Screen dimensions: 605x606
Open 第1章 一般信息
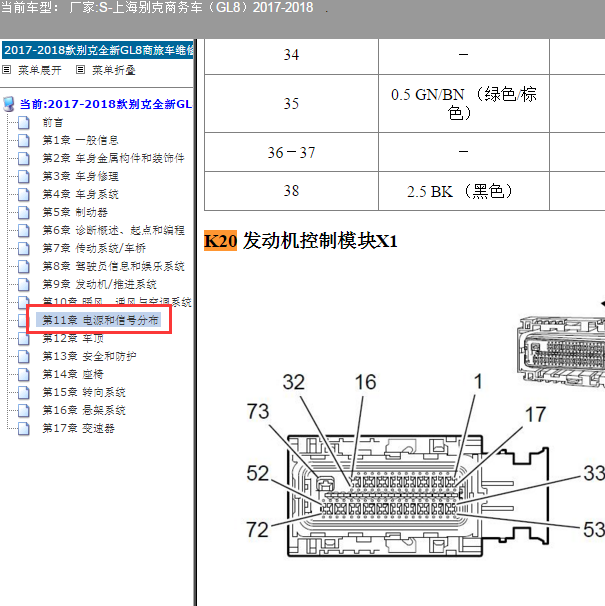80,140
